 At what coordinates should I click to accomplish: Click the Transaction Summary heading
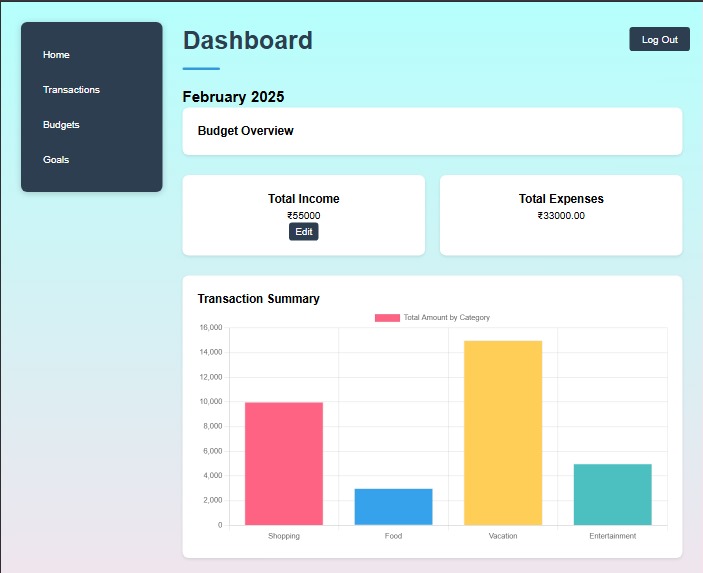tap(258, 299)
